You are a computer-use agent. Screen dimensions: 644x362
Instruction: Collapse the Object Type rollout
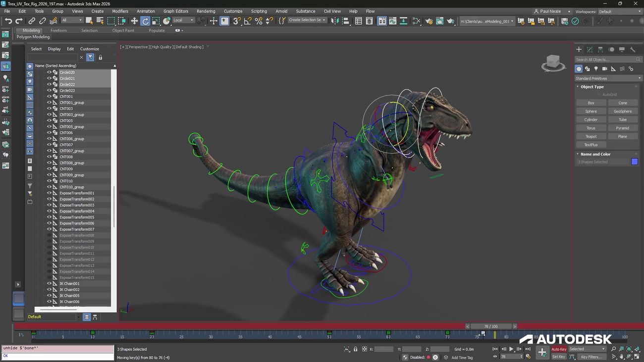point(592,87)
